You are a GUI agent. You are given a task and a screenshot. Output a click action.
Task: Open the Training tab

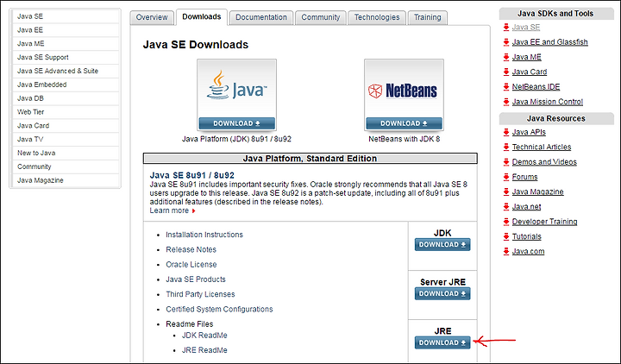coord(427,17)
